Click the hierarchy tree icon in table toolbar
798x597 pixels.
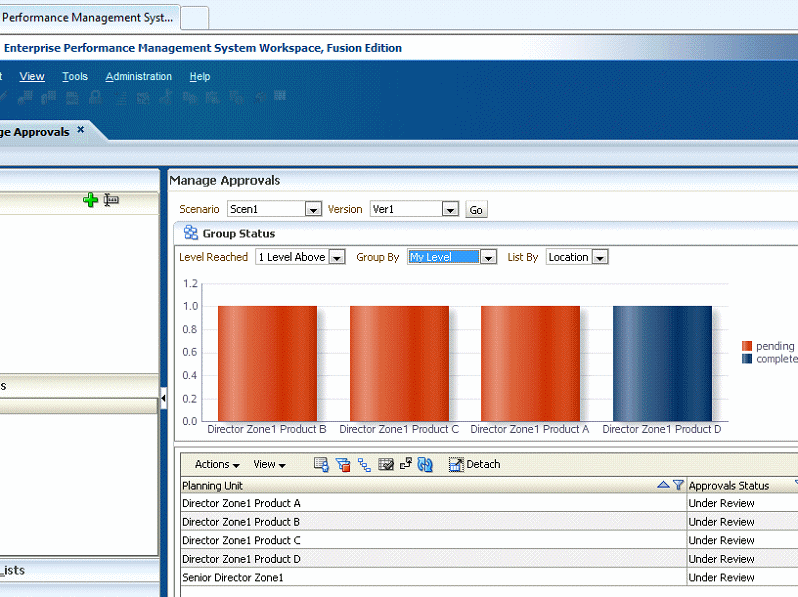(x=363, y=464)
